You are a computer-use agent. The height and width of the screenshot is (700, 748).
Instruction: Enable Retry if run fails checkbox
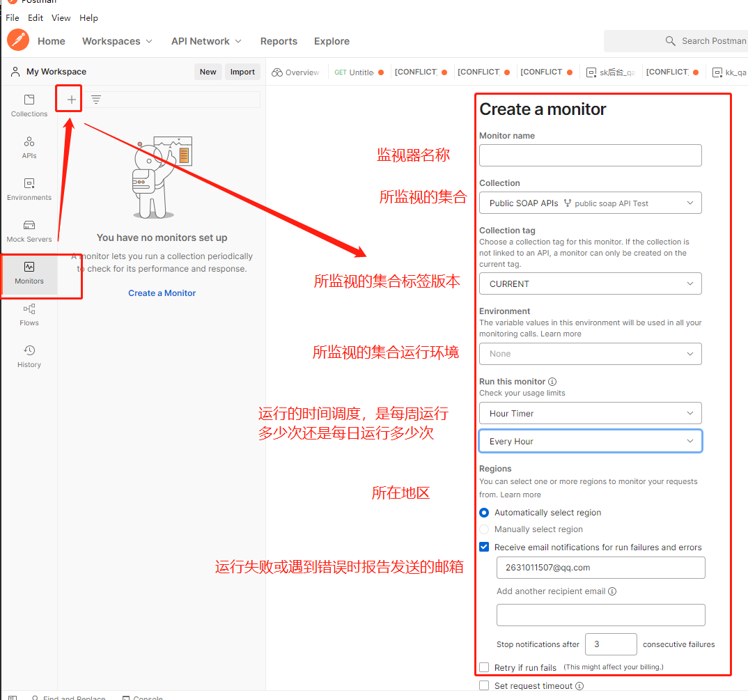click(484, 667)
